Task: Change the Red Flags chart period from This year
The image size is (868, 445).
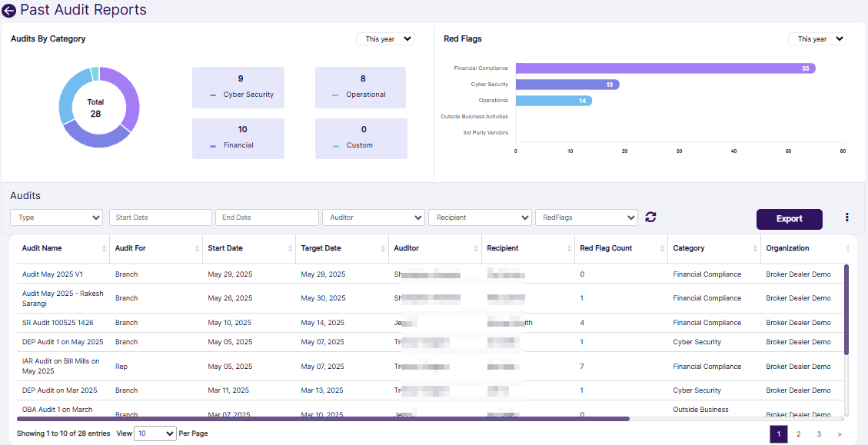Action: pos(816,38)
